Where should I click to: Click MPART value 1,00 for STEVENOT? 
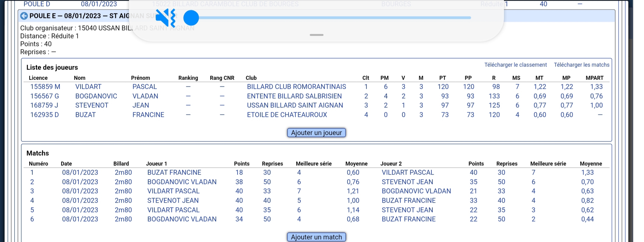(596, 105)
